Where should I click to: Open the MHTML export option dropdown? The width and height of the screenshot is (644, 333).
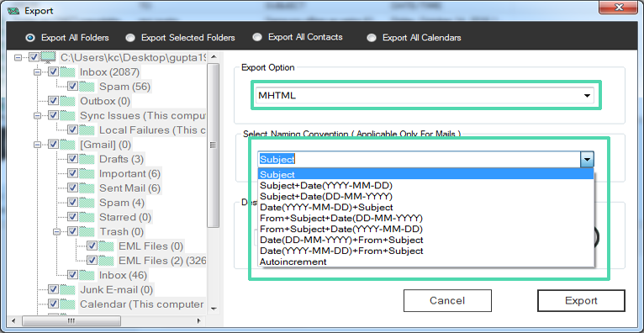click(x=587, y=96)
